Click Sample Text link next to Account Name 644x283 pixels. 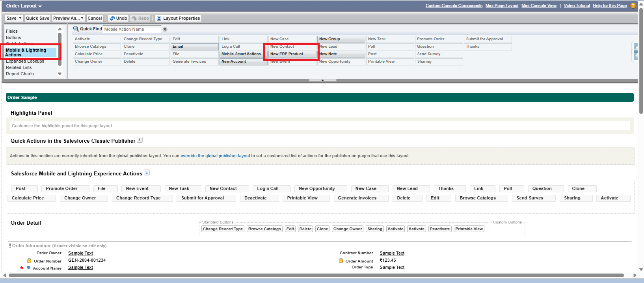coord(80,267)
